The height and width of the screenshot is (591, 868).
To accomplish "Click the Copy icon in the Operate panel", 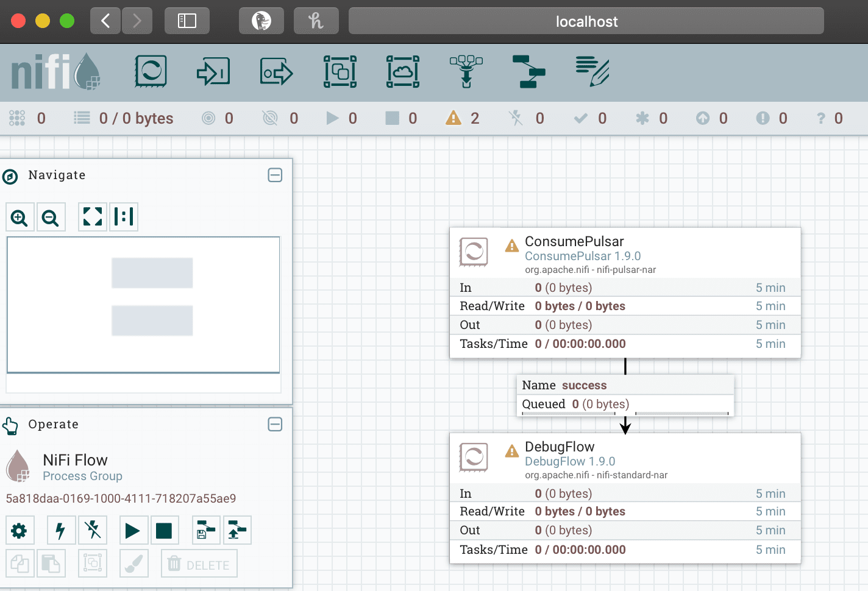I will tap(20, 564).
